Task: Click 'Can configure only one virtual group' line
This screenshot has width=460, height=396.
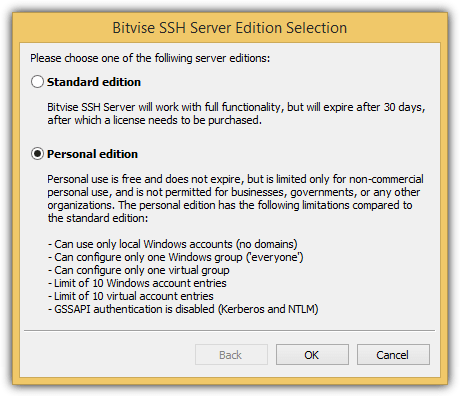Action: [x=138, y=270]
